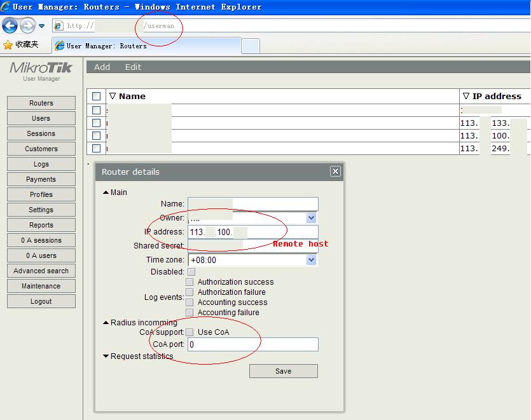Check the checkbox for router 113.x.249
Screen dimensions: 531x420
97,148
